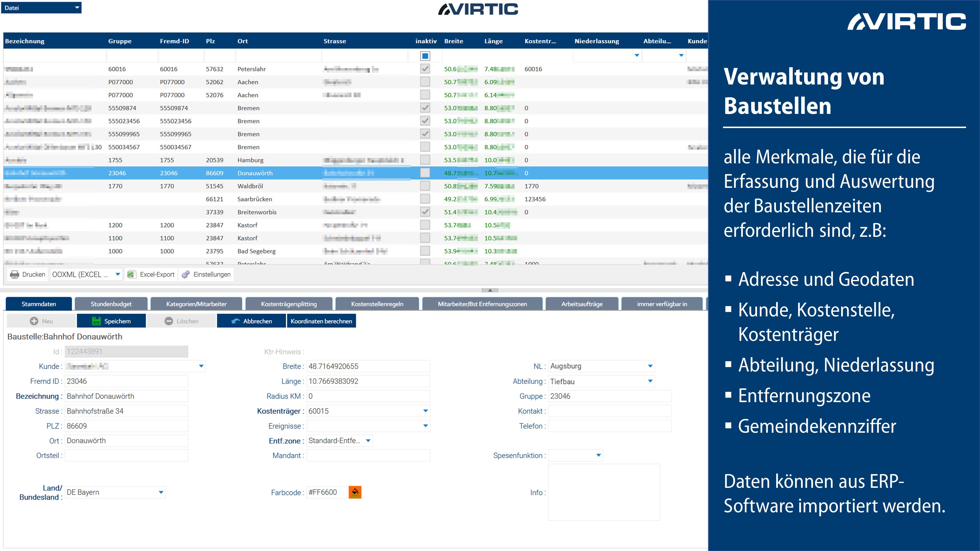Expand the Kostenträger 60015 dropdown
The width and height of the screenshot is (980, 551).
point(425,411)
